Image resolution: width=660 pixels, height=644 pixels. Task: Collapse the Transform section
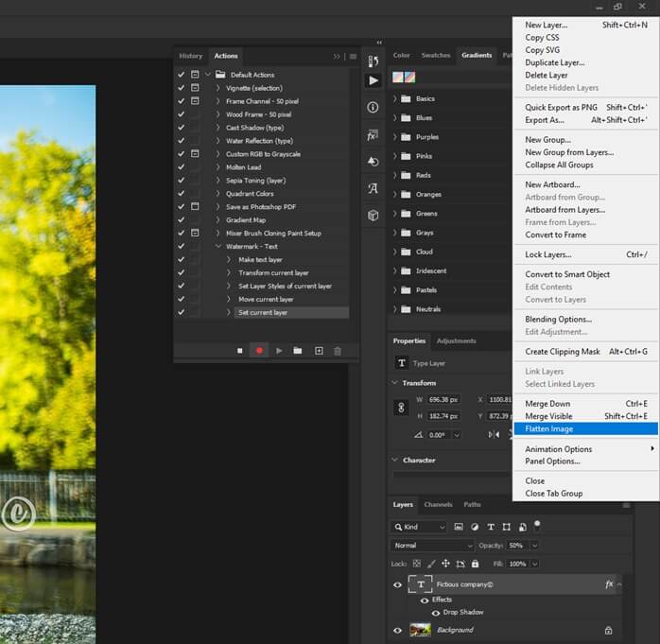(395, 383)
